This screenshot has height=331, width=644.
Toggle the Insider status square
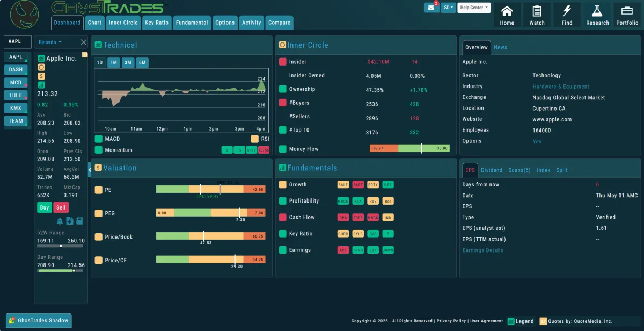(x=283, y=62)
